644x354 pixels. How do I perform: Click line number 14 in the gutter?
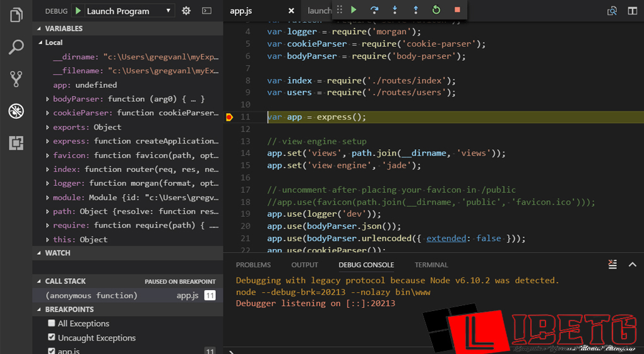[x=245, y=153]
